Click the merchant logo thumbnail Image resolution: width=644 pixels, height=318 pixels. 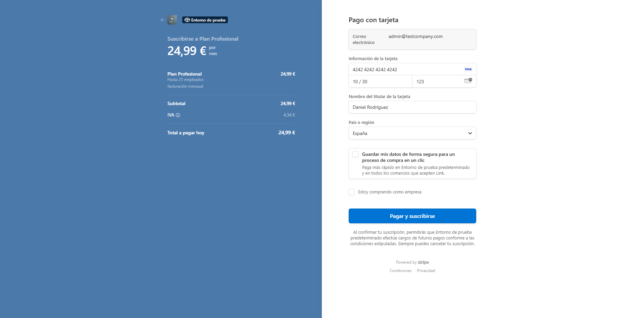[x=172, y=20]
